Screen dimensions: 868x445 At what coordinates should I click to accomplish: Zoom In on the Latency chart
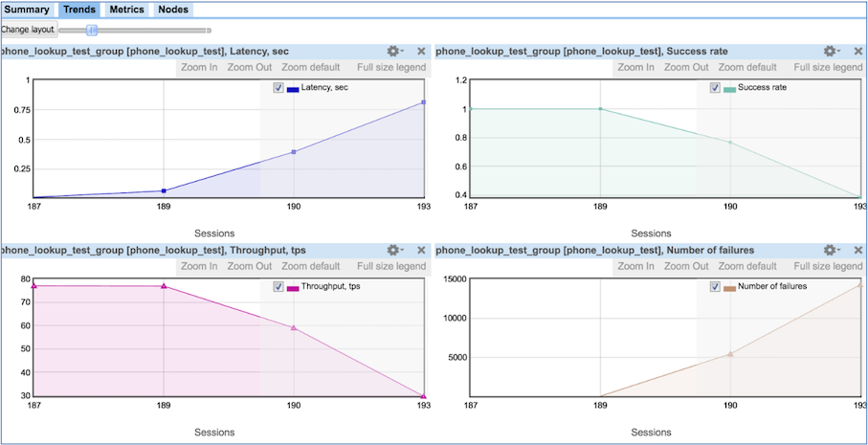[x=199, y=68]
